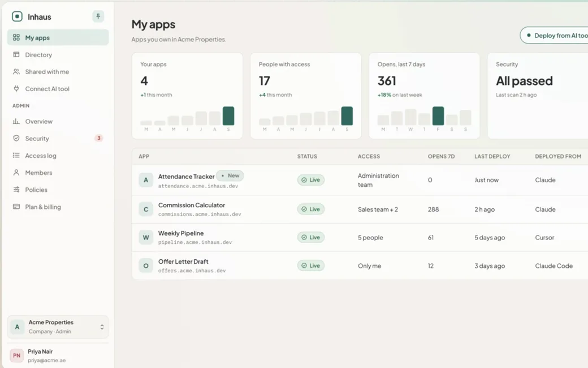Go to Plan & billing
This screenshot has height=368, width=588.
[58, 207]
